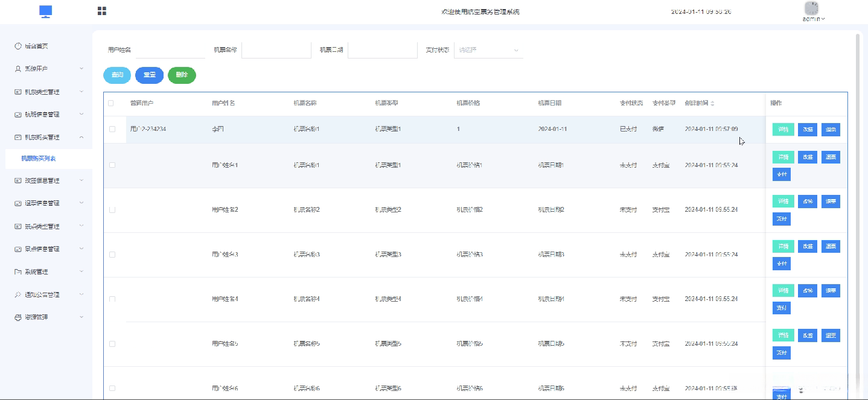Click the 机票日期5 cell
Image resolution: width=868 pixels, height=400 pixels.
(x=551, y=344)
